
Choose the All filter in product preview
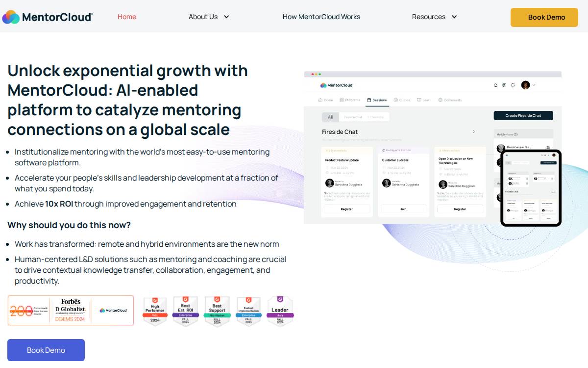[x=330, y=117]
